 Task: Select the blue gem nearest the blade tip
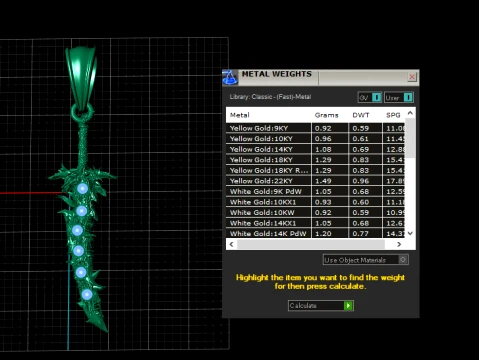coord(87,295)
